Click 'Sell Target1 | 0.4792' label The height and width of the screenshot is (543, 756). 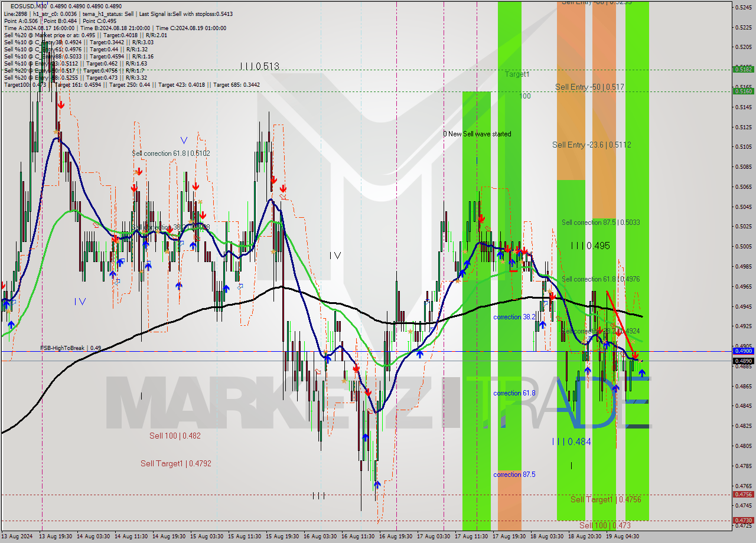176,463
